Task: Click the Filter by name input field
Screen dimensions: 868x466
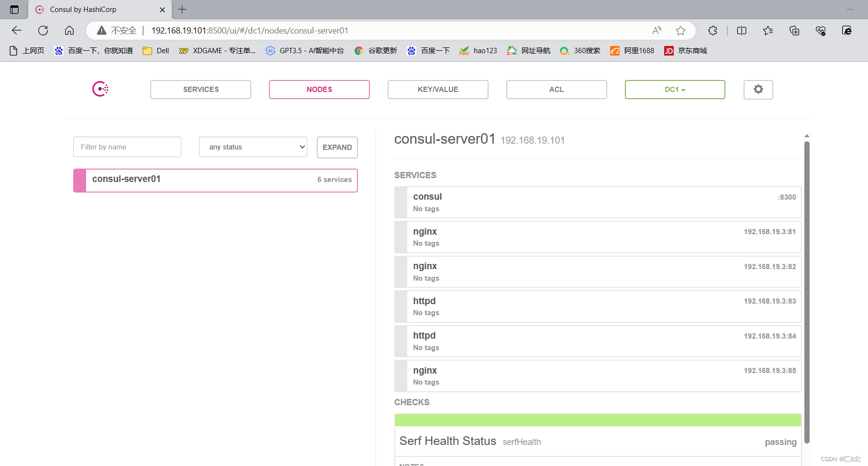Action: coord(127,147)
